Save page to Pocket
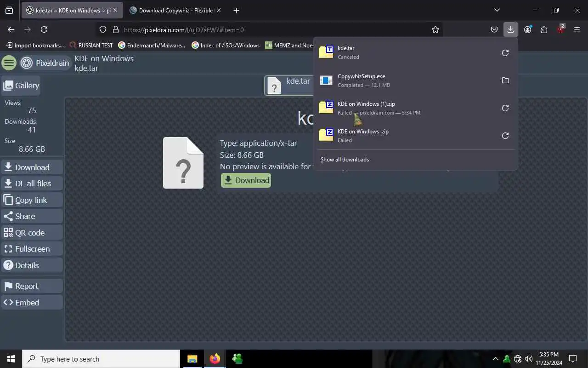Image resolution: width=588 pixels, height=368 pixels. coord(494,29)
